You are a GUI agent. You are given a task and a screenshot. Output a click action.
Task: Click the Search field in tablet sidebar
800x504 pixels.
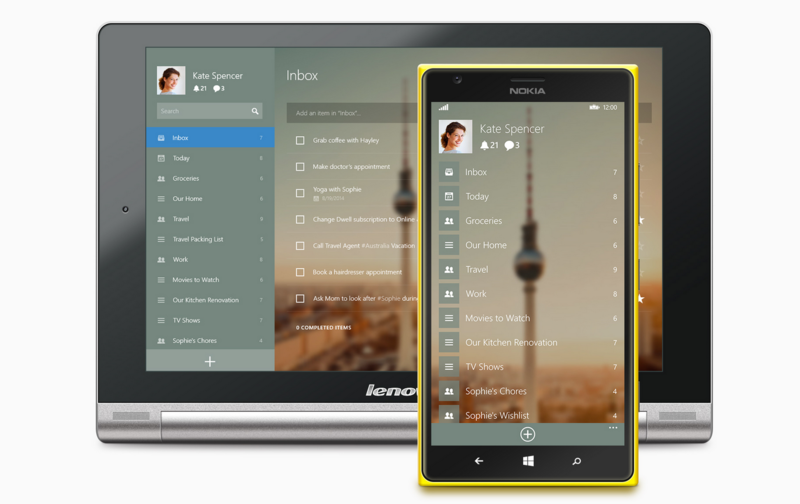point(210,111)
